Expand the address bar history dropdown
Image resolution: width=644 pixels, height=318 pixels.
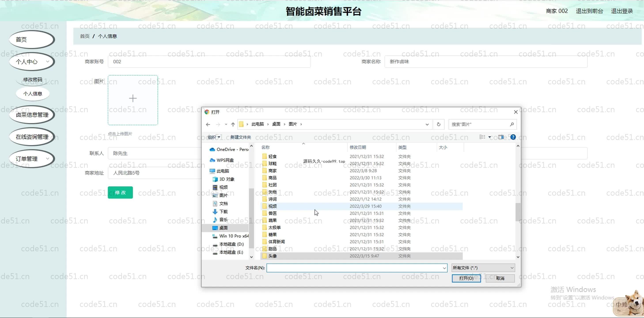[427, 124]
